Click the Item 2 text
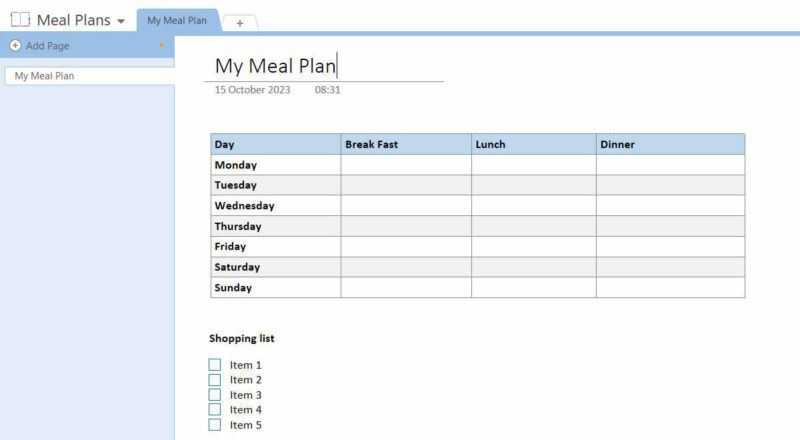This screenshot has width=800, height=440. tap(245, 380)
